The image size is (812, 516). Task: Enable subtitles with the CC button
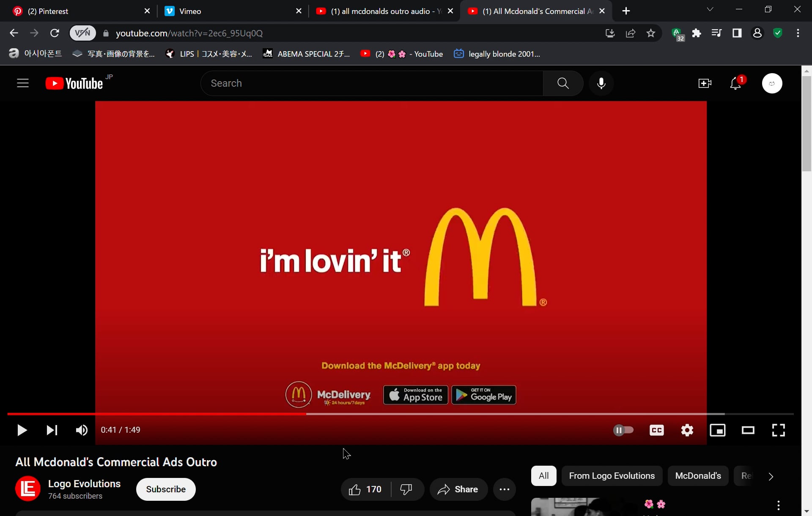point(656,430)
